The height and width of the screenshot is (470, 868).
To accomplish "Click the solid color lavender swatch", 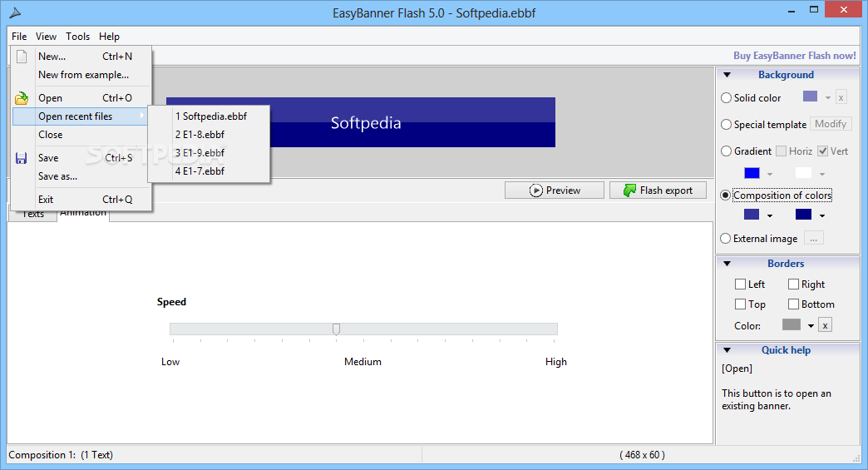I will (x=810, y=96).
